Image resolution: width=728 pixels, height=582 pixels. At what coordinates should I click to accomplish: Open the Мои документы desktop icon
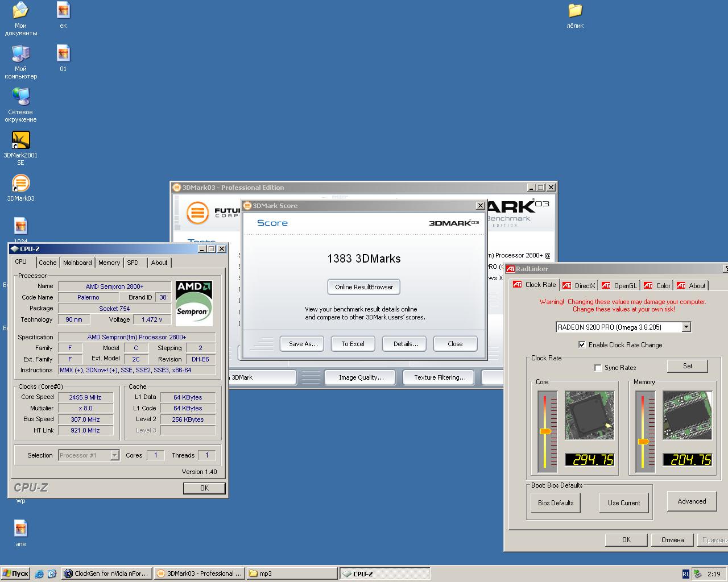(x=20, y=18)
